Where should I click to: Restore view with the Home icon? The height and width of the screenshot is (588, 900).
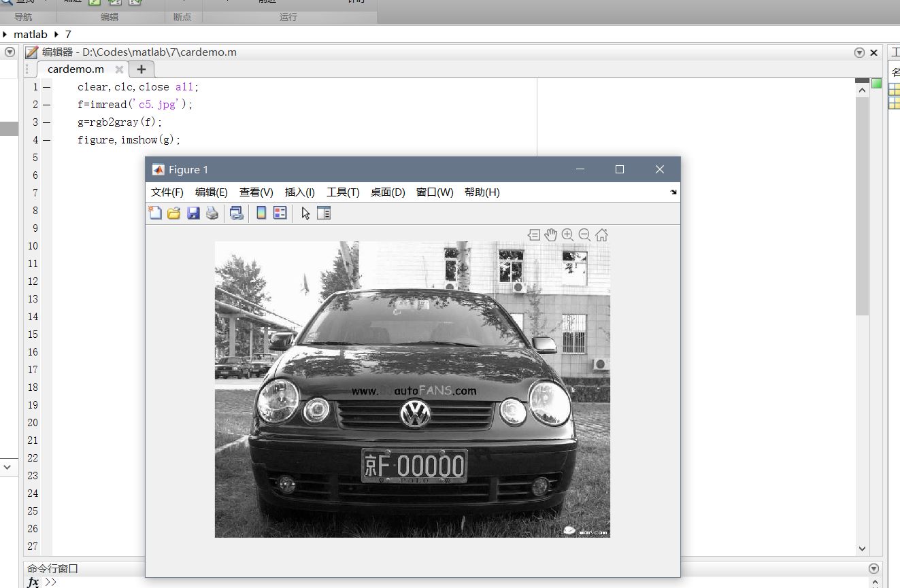click(x=601, y=235)
